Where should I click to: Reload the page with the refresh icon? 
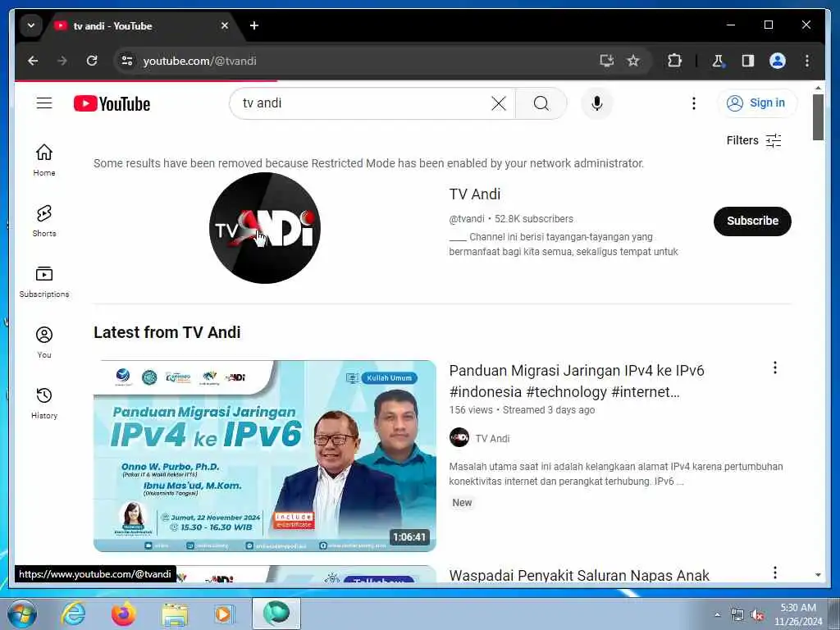92,61
